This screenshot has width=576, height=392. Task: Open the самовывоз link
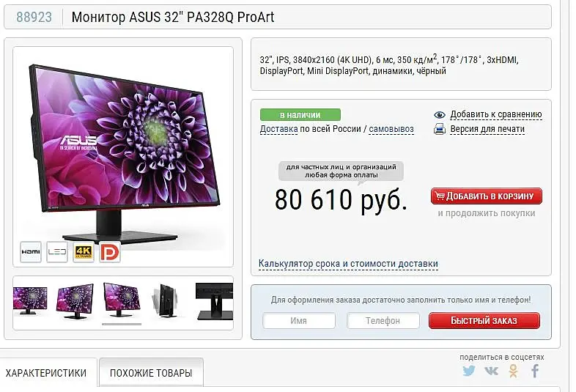[391, 129]
